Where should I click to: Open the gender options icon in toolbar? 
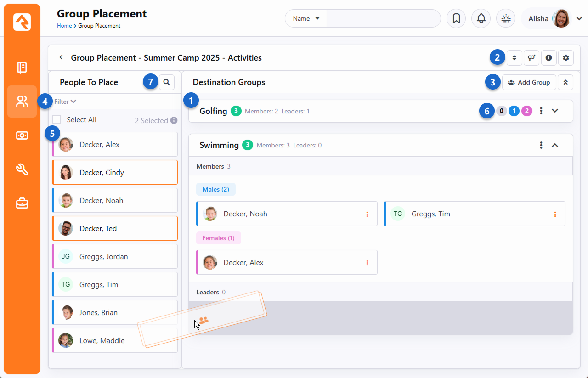click(531, 58)
